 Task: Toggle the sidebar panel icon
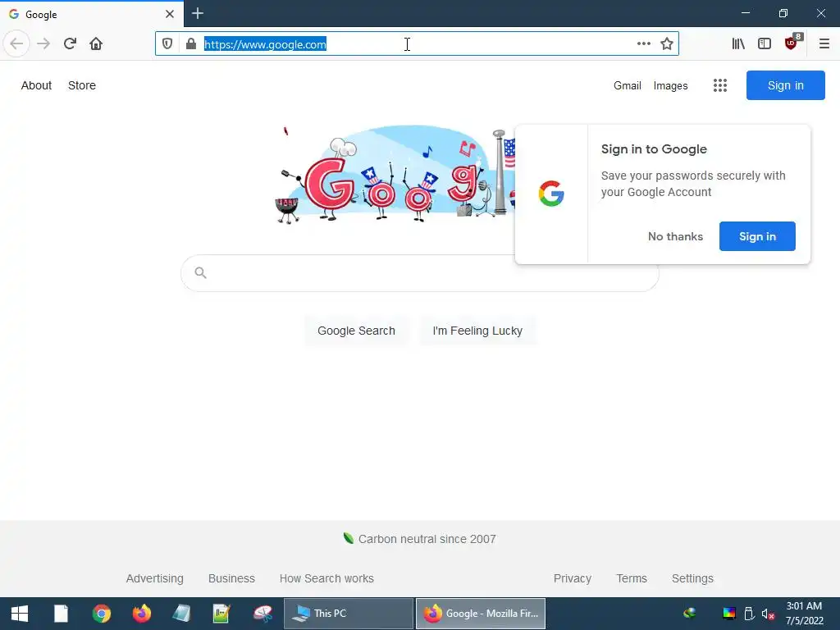(765, 43)
